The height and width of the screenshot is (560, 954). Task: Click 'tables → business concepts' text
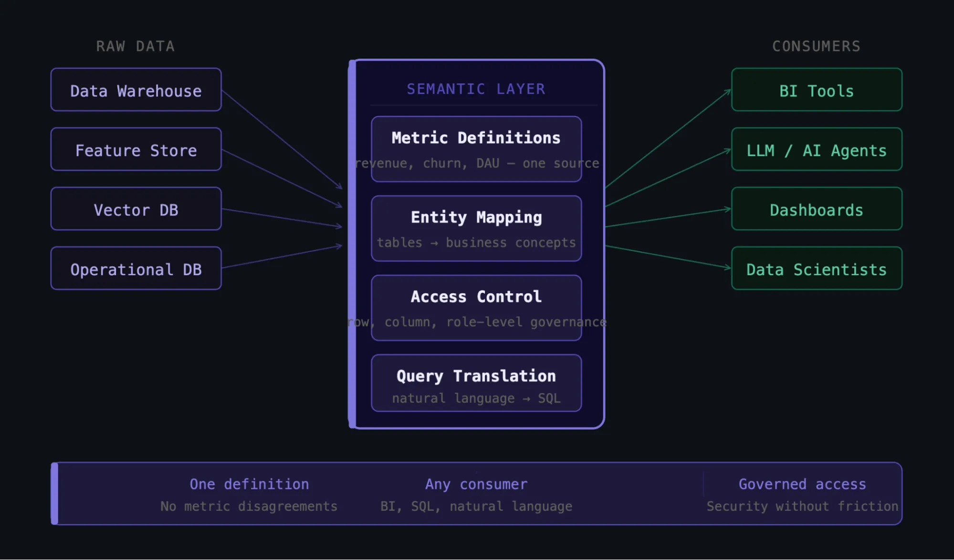pos(476,243)
